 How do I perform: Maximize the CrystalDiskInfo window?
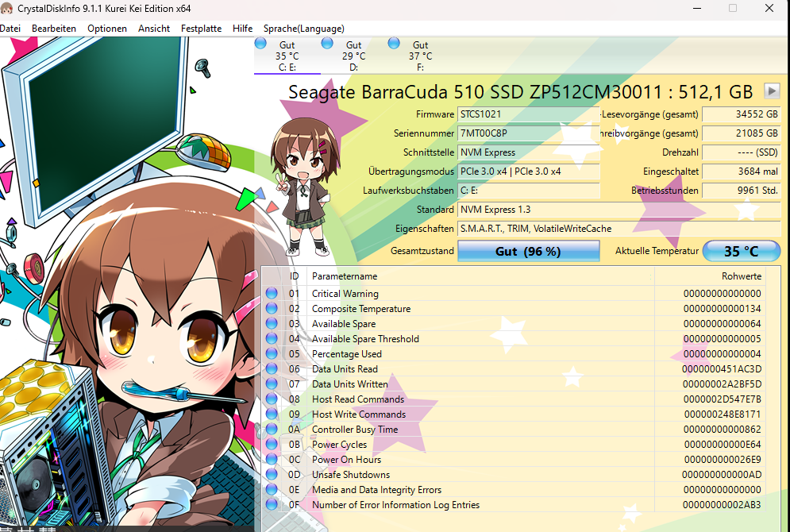click(x=733, y=9)
